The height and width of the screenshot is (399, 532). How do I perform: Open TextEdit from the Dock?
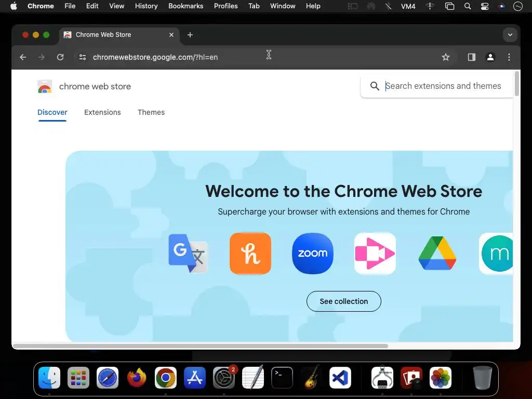pos(253,378)
